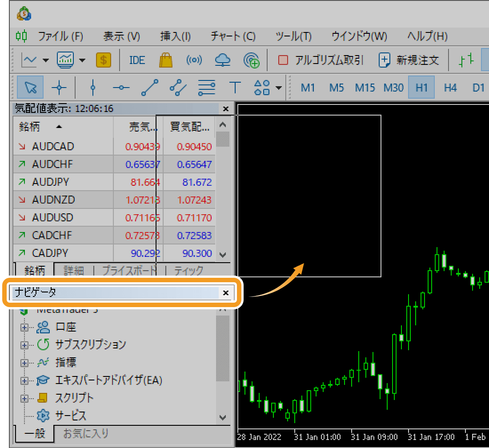Select the サービス services item
The height and width of the screenshot is (448, 489).
[x=61, y=416]
